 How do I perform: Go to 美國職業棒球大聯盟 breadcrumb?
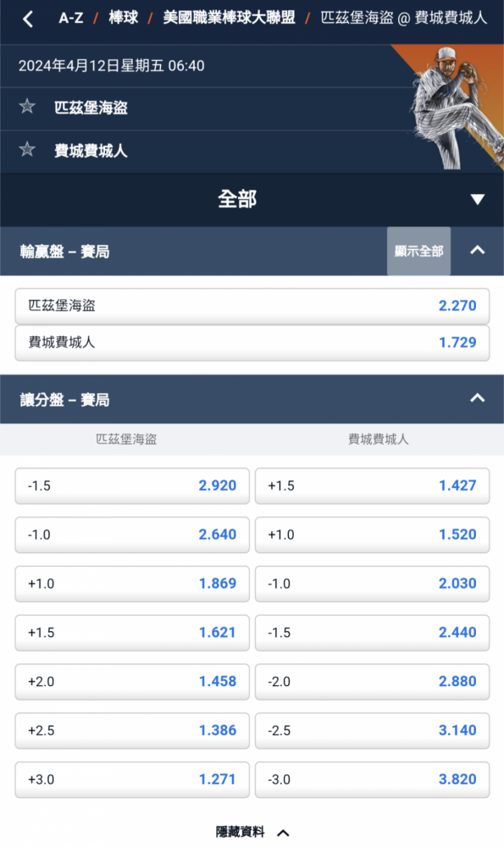coord(229,19)
